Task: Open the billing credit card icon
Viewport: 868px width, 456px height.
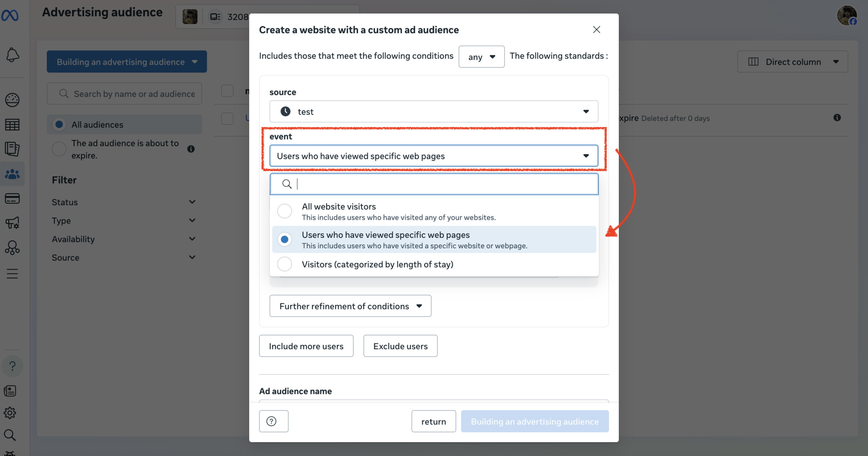Action: point(12,199)
